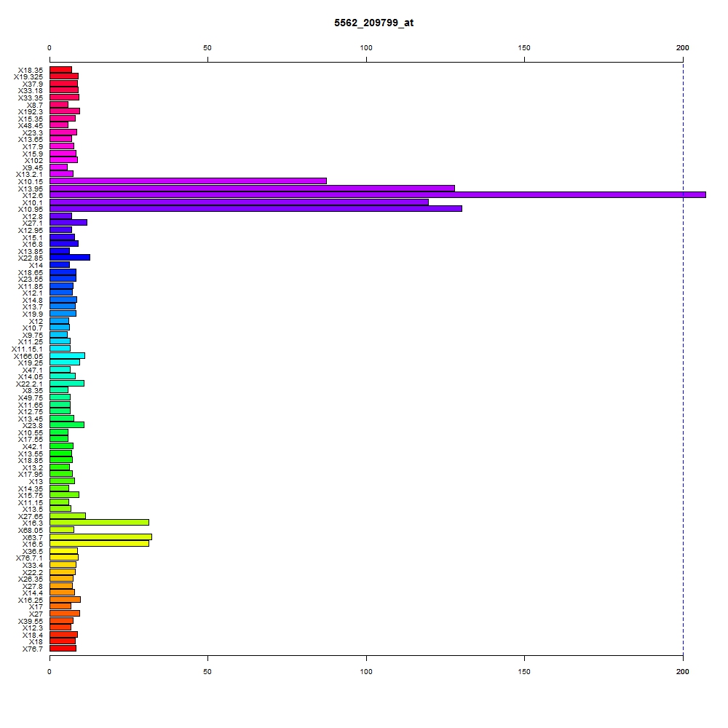This screenshot has width=728, height=728.
Task: Click the X26.35 row label
Action: pos(31,579)
